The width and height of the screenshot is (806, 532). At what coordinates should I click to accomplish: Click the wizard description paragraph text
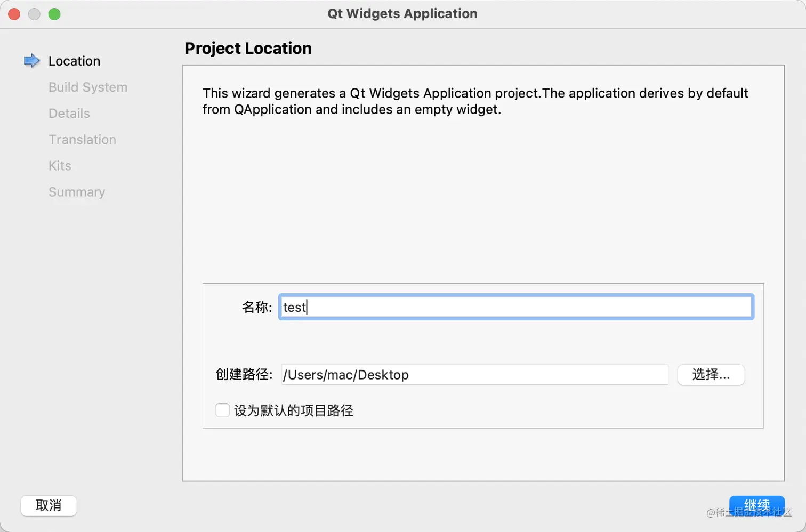coord(475,101)
